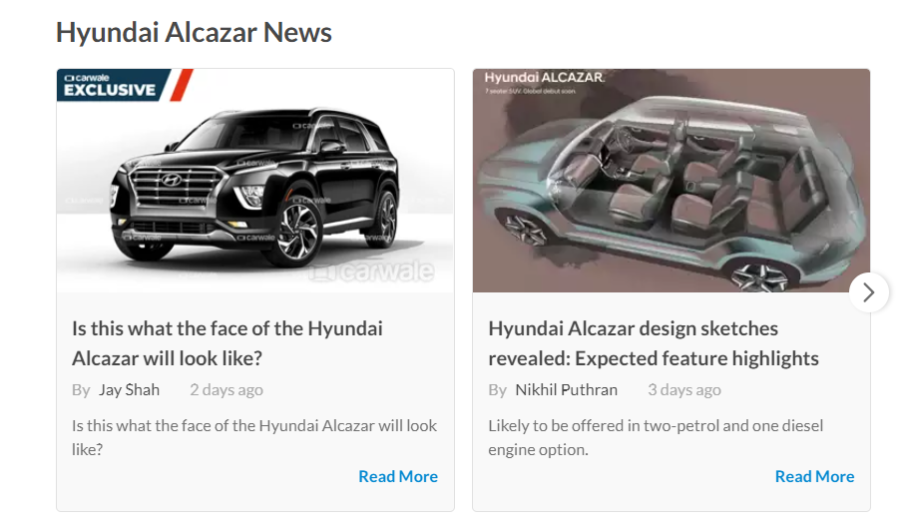Open headline 'Is this what the face of the Hyundai Alcazar'
The height and width of the screenshot is (530, 900).
(227, 343)
